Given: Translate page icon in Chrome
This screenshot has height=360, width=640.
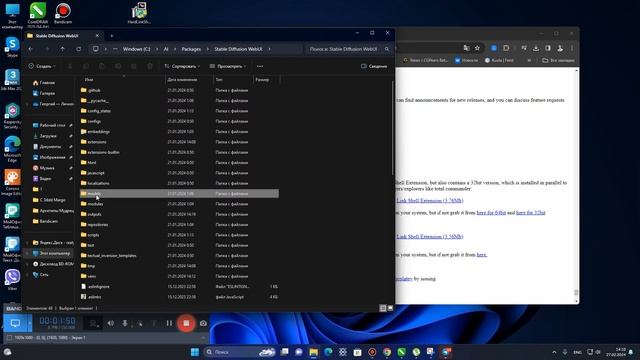Looking at the screenshot, I should coord(467,48).
